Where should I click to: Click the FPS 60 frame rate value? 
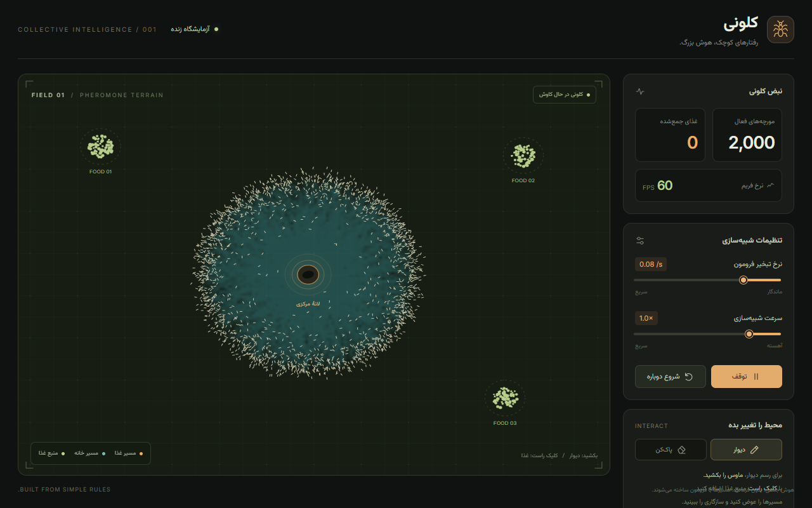tap(658, 186)
